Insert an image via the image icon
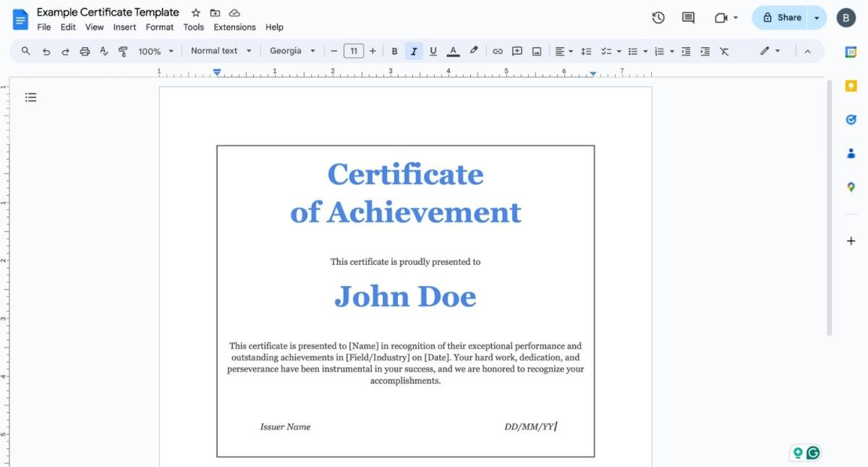This screenshot has width=868, height=467. (x=536, y=51)
